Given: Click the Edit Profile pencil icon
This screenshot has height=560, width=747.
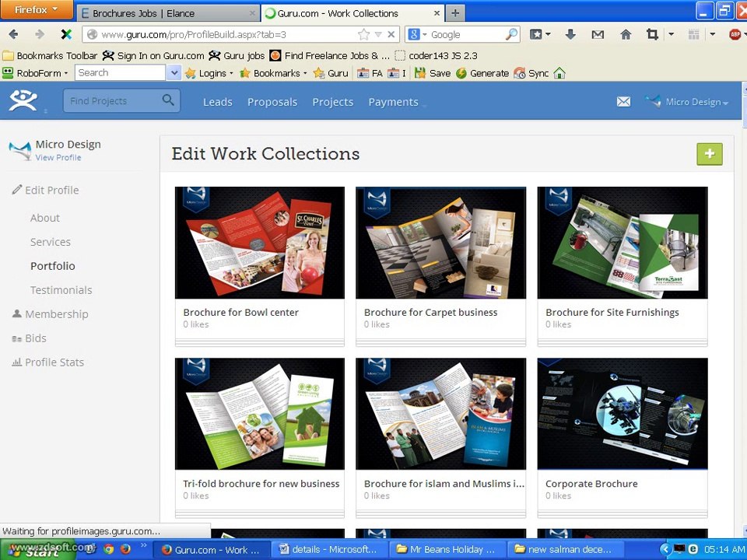Looking at the screenshot, I should [x=16, y=190].
